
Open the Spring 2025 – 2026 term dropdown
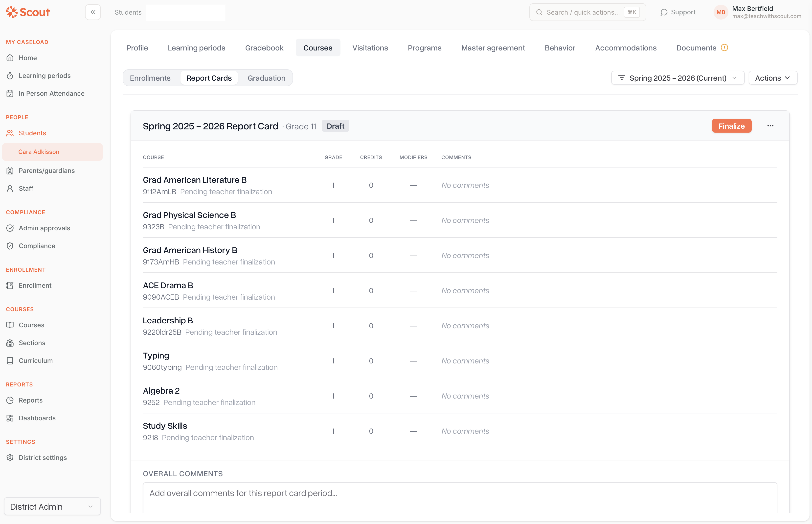pyautogui.click(x=678, y=78)
